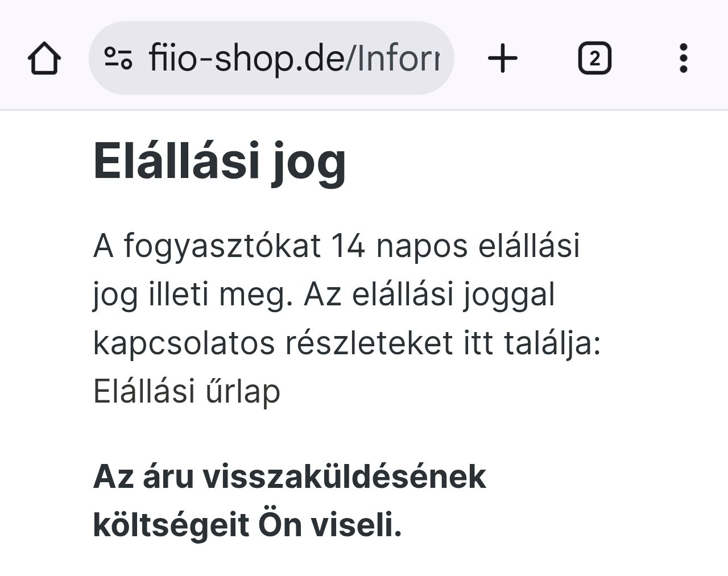
Task: Click the word kapcsolatos in paragraph
Action: (x=184, y=343)
